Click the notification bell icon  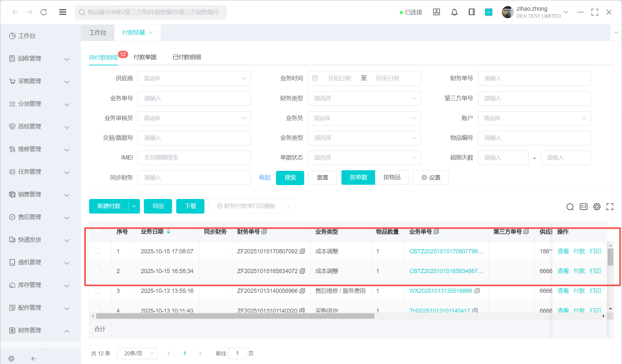[x=454, y=12]
